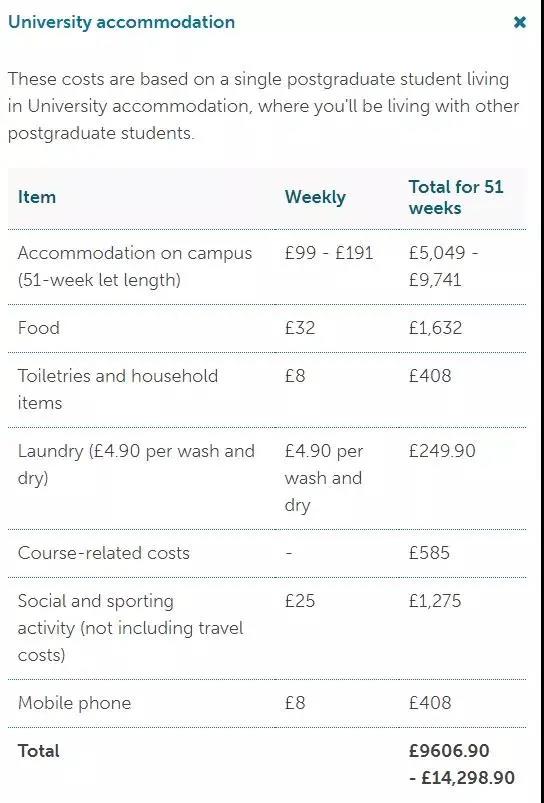Click the Food row label
The width and height of the screenshot is (544, 803).
click(38, 328)
